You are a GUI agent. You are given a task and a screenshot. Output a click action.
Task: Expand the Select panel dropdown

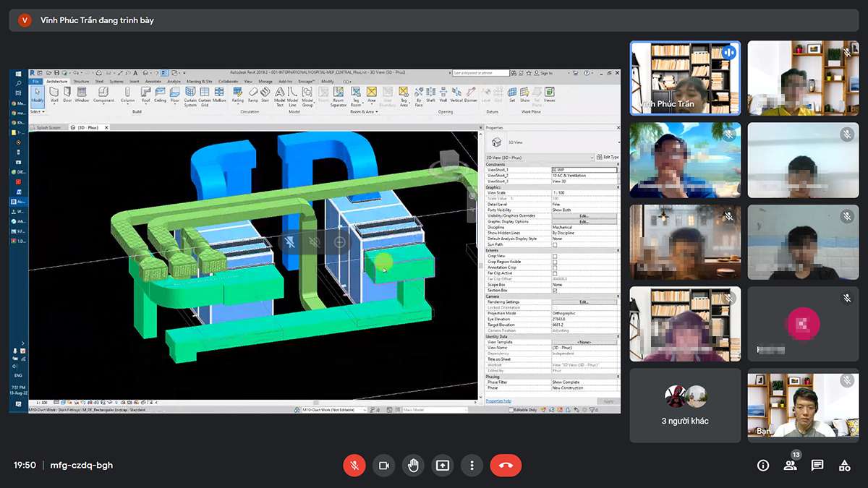click(x=38, y=111)
